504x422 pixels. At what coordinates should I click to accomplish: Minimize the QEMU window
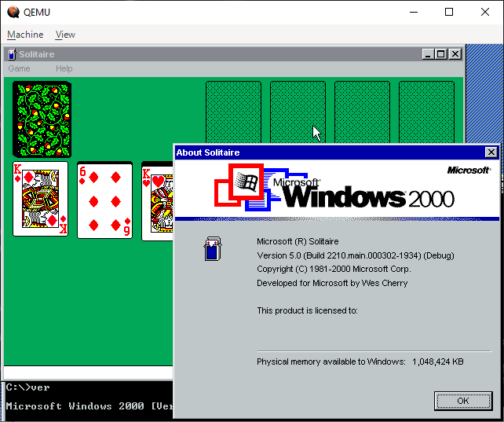pos(414,13)
